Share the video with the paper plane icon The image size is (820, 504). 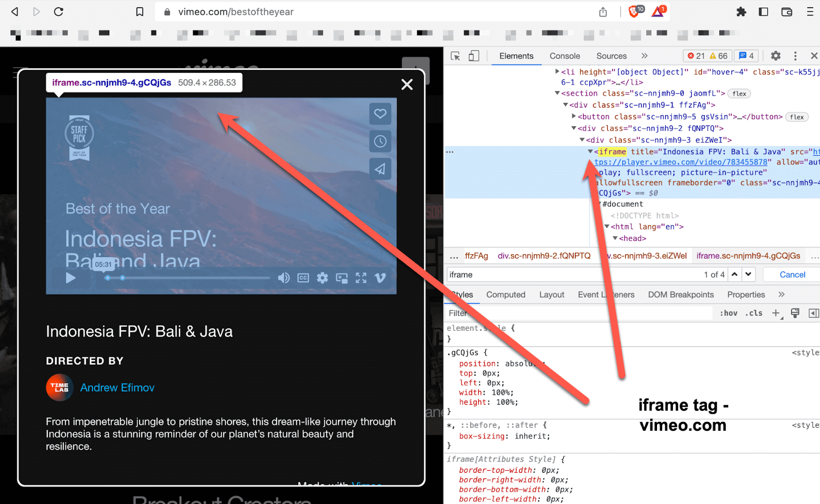coord(380,169)
